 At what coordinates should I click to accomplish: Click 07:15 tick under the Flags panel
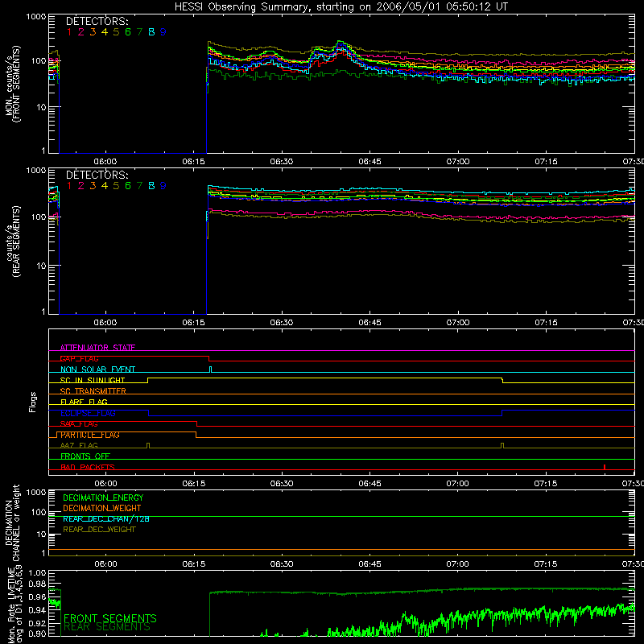[546, 484]
